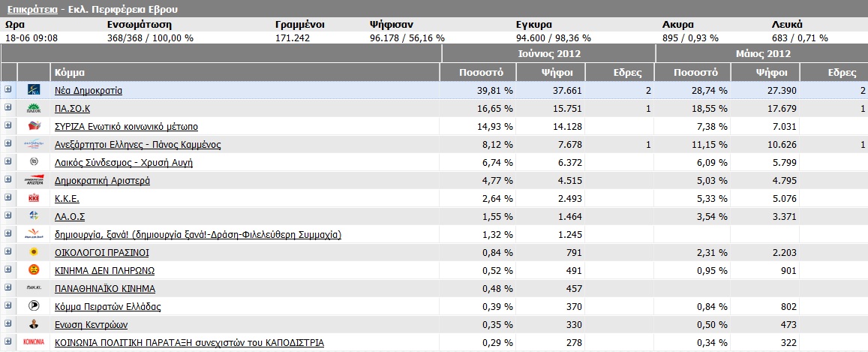Expand the Δημοκρατική Αριστερά row
The height and width of the screenshot is (352, 868).
[x=8, y=180]
